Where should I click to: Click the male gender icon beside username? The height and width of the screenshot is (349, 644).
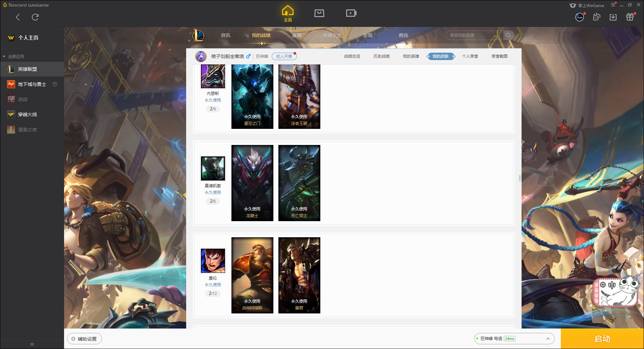[248, 56]
